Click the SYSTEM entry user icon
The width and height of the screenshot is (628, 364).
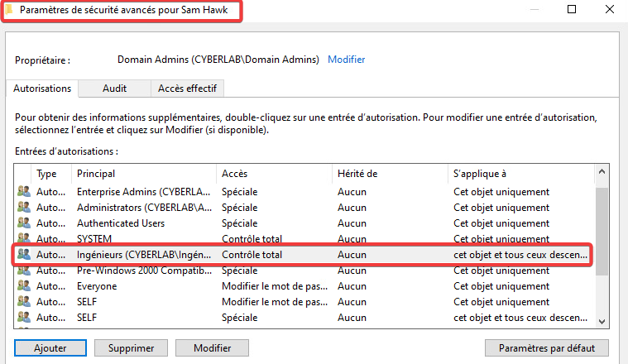(23, 239)
